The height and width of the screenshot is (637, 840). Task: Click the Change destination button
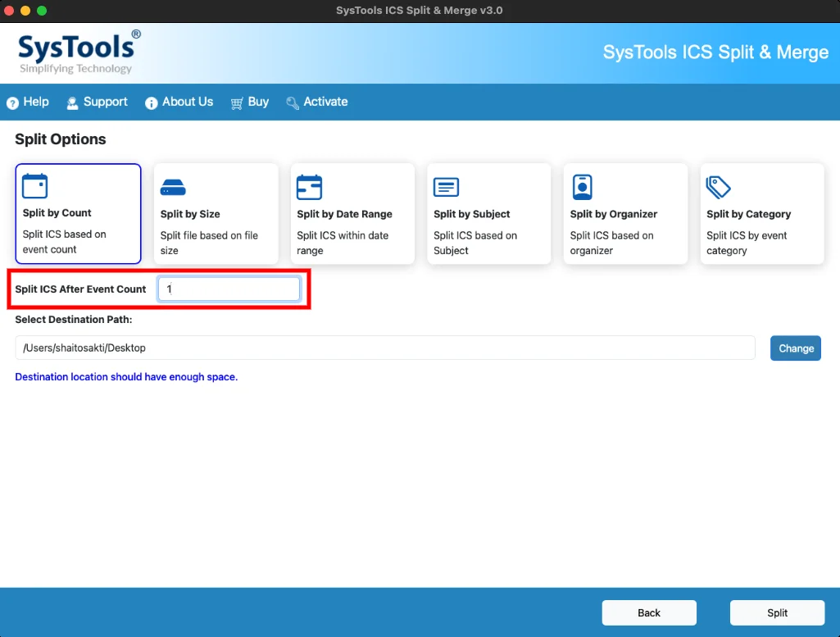point(796,348)
